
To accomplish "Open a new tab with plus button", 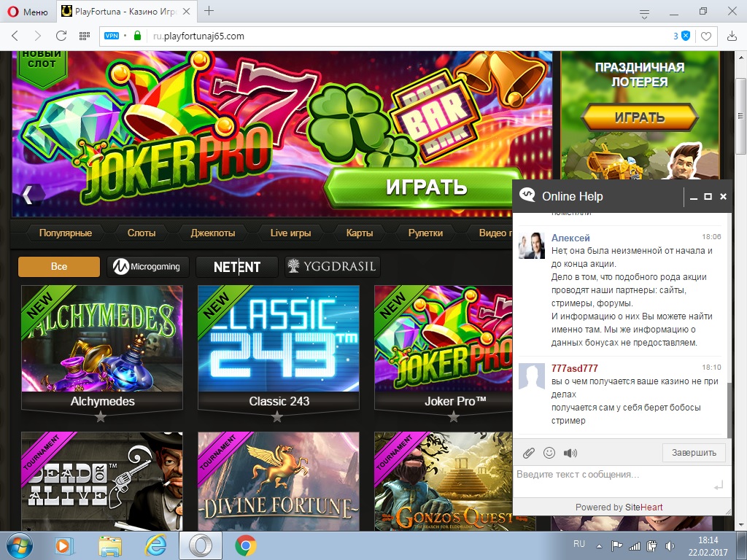I will pyautogui.click(x=209, y=11).
